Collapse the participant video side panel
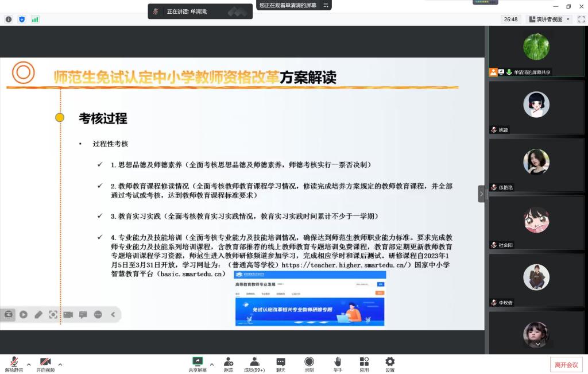The height and width of the screenshot is (374, 588). 481,194
